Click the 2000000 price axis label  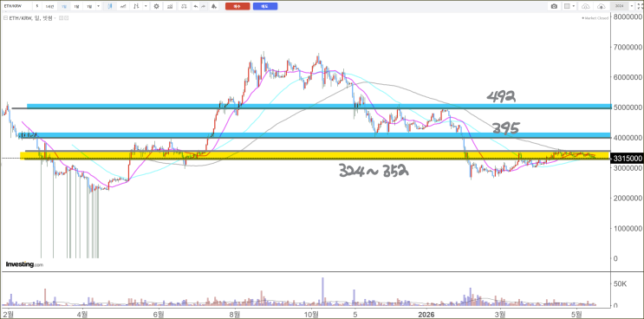pyautogui.click(x=628, y=199)
